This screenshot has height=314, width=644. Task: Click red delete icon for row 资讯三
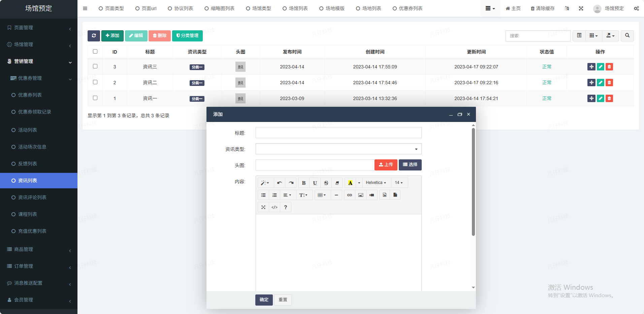tap(609, 67)
